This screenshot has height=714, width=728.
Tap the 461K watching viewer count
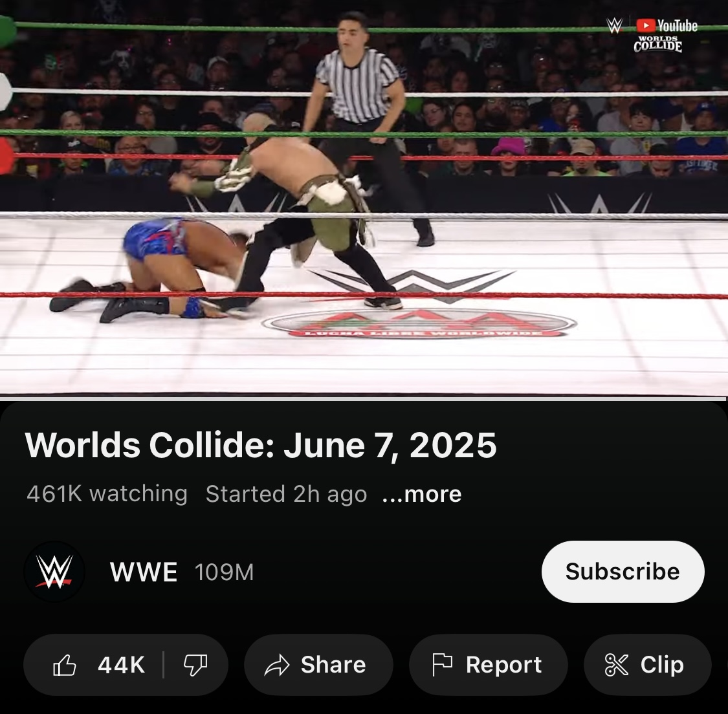(x=107, y=493)
